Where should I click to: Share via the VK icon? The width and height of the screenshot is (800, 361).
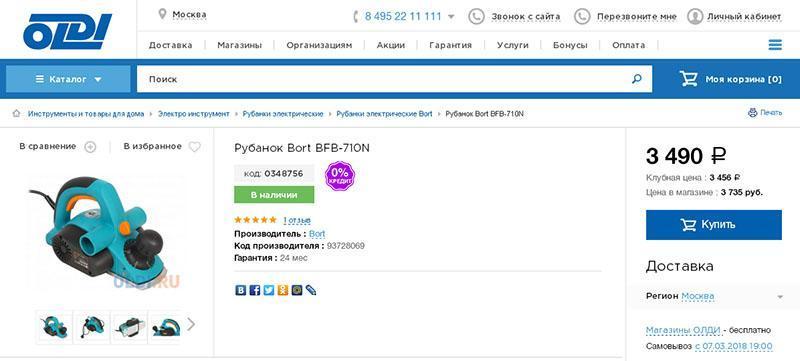(240, 290)
